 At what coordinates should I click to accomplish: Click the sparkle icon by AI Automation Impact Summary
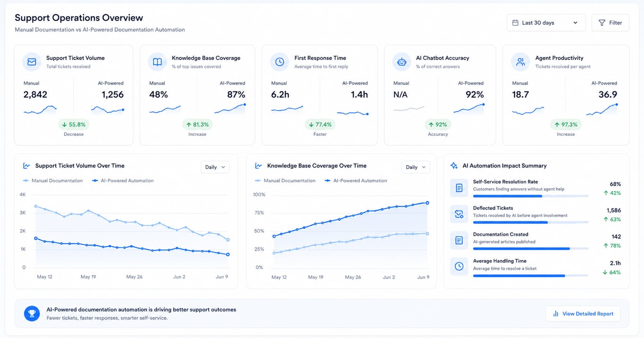click(x=454, y=166)
